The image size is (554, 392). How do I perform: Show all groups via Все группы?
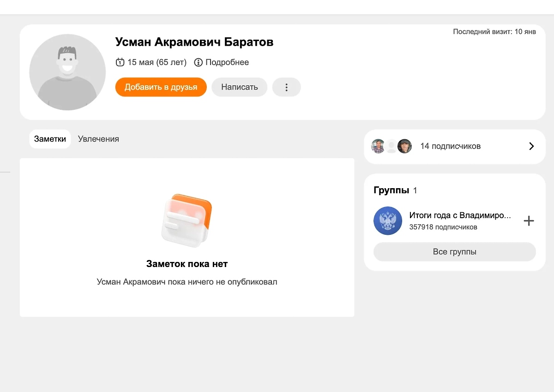point(454,252)
